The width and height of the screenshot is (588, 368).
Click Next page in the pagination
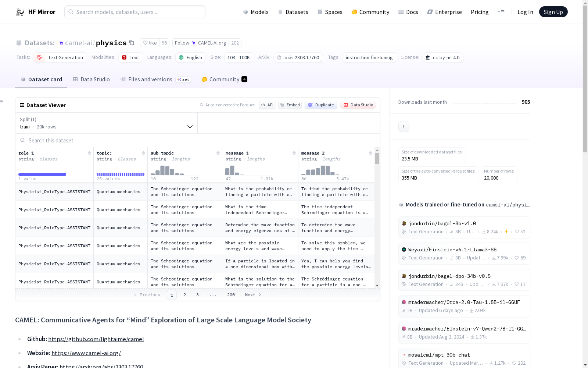tap(253, 295)
